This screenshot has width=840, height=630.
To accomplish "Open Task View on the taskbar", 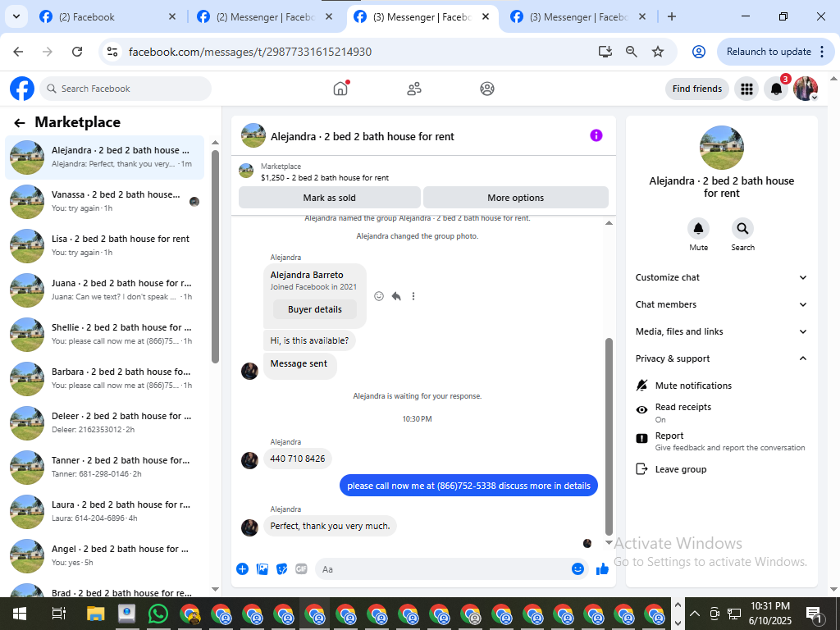I will [58, 614].
